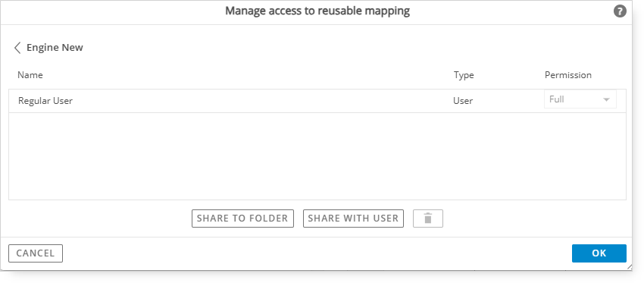Image resolution: width=644 pixels, height=283 pixels.
Task: Click the Permission dropdown arrow for Regular User
Action: tap(606, 99)
